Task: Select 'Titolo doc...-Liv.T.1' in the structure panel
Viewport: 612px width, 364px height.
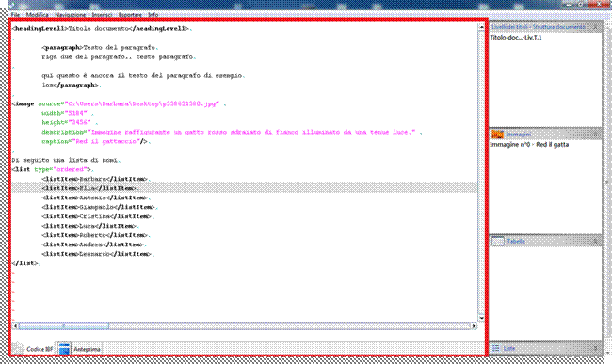Action: (x=516, y=38)
